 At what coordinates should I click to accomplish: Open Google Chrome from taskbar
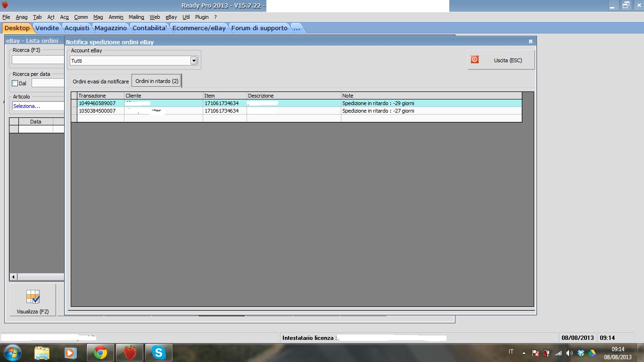pos(100,353)
